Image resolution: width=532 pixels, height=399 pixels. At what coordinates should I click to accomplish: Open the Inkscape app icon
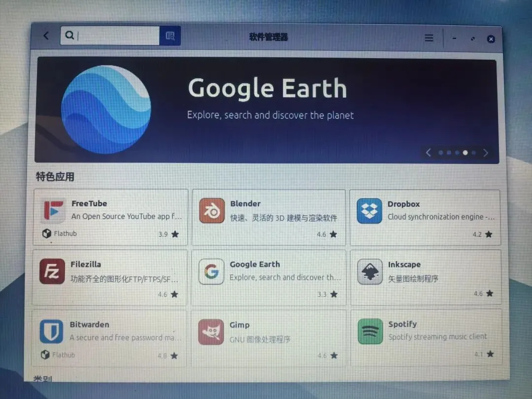tap(370, 271)
